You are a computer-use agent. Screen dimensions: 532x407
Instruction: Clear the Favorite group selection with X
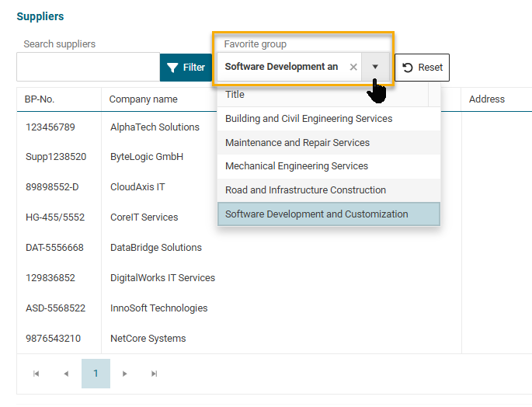[x=353, y=68]
